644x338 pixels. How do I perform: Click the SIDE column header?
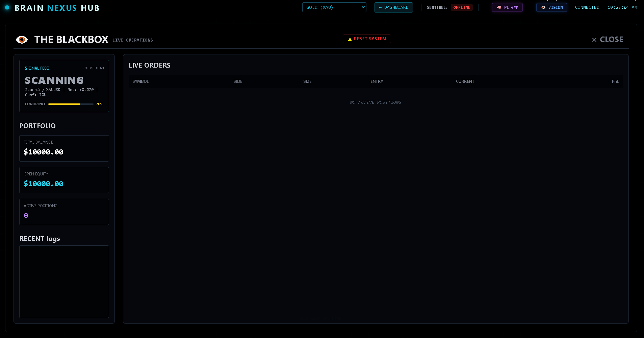238,81
